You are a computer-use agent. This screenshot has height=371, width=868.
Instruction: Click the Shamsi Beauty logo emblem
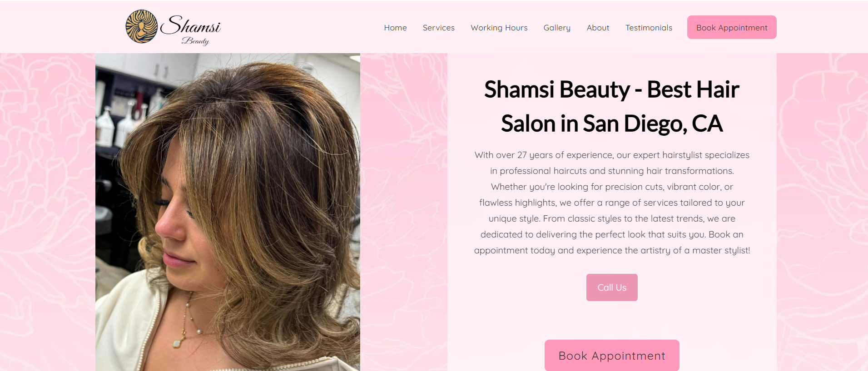(x=142, y=26)
